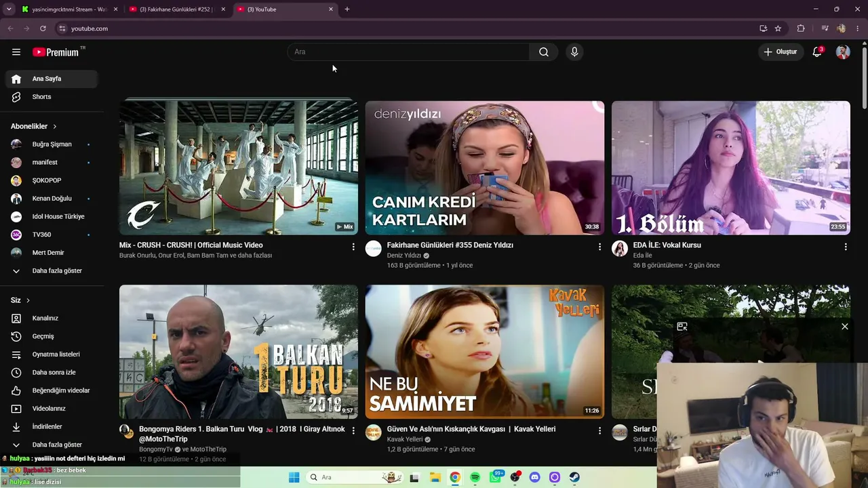Open Steam from the taskbar

(574, 477)
